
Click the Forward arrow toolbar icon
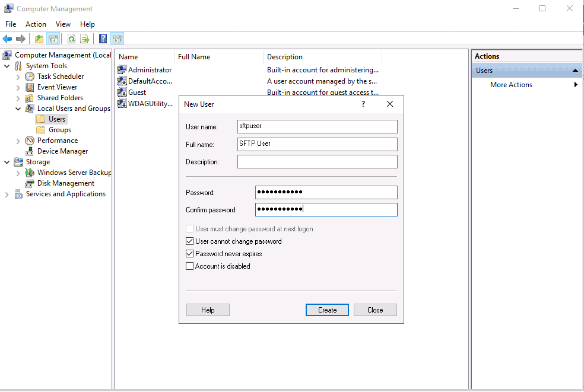(21, 39)
